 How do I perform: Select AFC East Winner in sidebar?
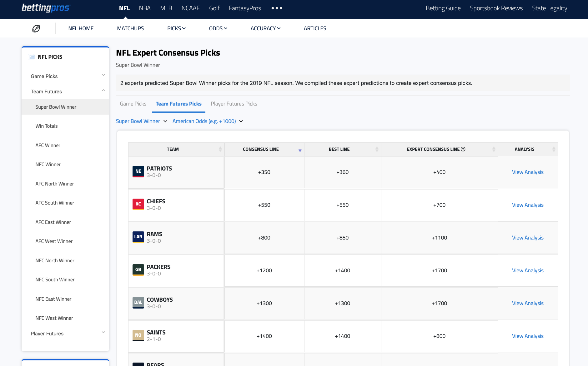coord(53,222)
